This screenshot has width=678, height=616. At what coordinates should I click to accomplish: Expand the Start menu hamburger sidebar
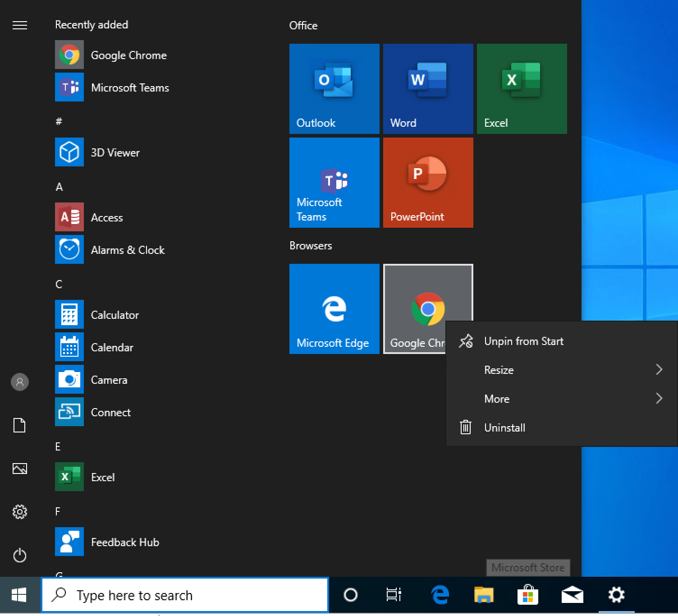[x=19, y=25]
